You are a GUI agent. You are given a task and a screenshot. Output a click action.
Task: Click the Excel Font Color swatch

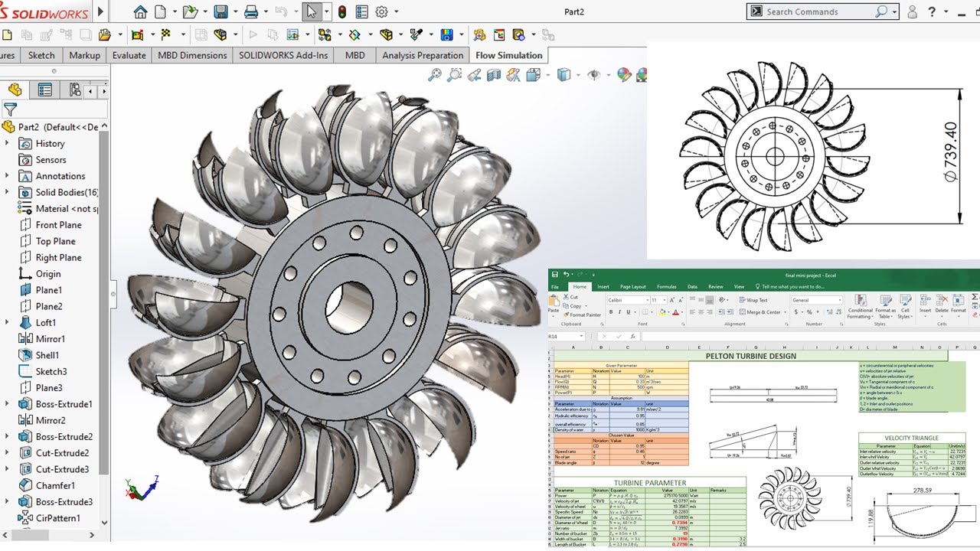tap(675, 312)
